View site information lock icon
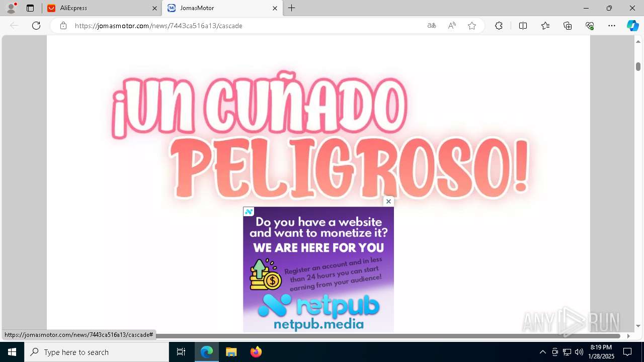Screen dimensions: 644x362 [x=63, y=26]
